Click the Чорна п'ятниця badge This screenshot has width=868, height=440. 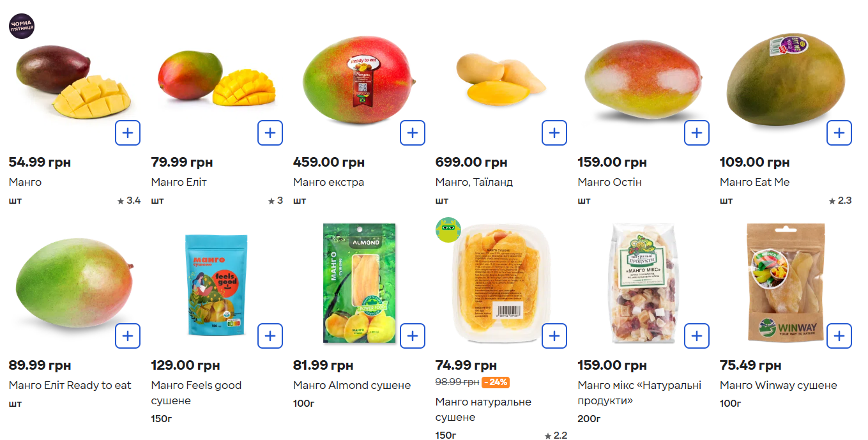click(x=21, y=26)
